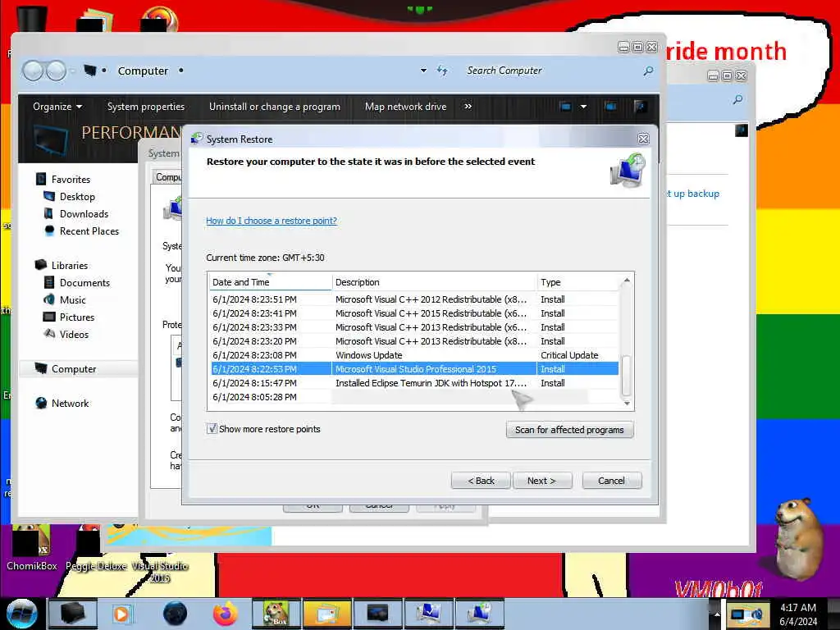This screenshot has width=840, height=630.
Task: Click the Next button in System Restore
Action: pyautogui.click(x=541, y=481)
